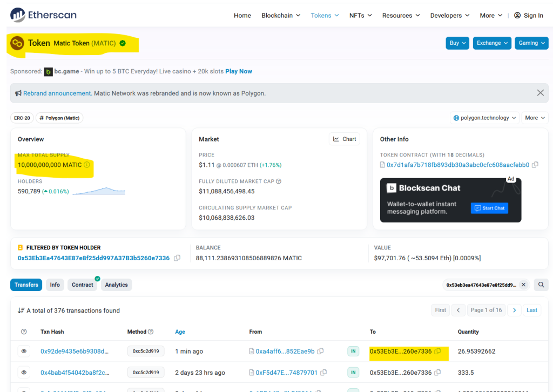Copy the token contract address
Image resolution: width=553 pixels, height=392 pixels.
point(535,165)
